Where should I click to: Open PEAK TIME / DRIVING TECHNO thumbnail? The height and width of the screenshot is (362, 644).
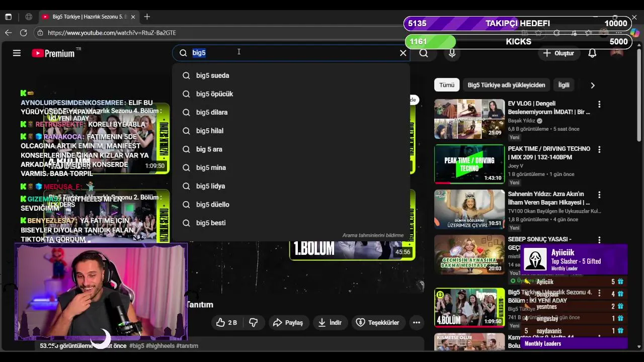click(469, 164)
